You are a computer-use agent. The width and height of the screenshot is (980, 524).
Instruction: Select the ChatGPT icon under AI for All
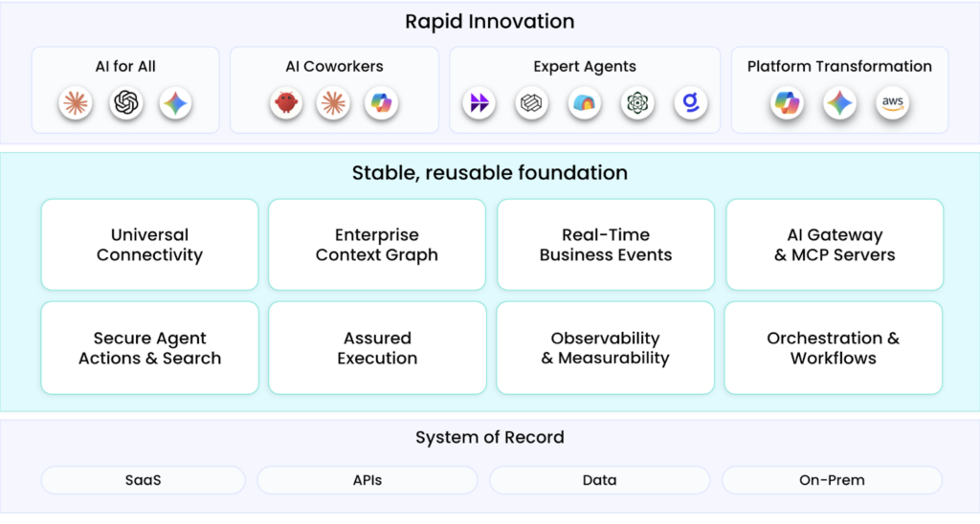point(125,103)
